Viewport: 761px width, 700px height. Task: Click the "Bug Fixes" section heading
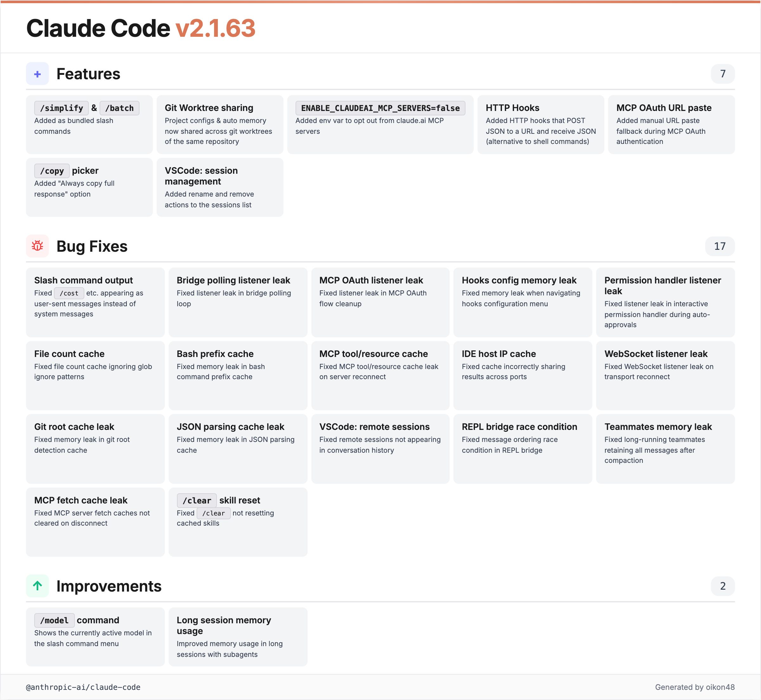click(92, 246)
